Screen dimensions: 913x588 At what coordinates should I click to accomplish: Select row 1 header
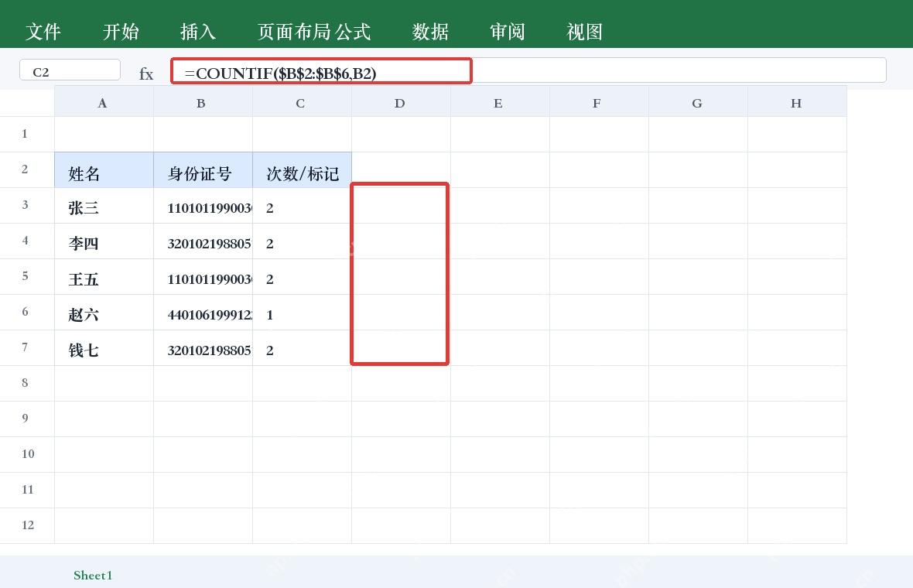click(27, 134)
